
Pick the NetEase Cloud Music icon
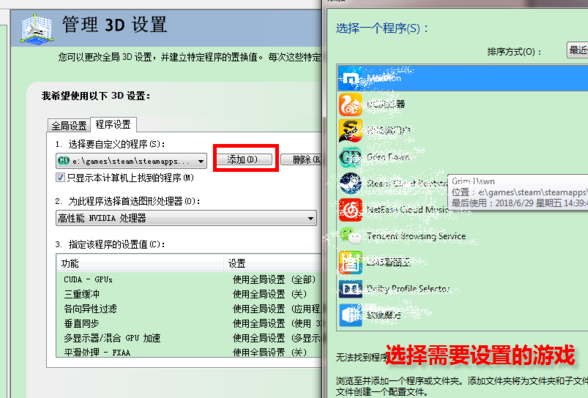(x=351, y=210)
